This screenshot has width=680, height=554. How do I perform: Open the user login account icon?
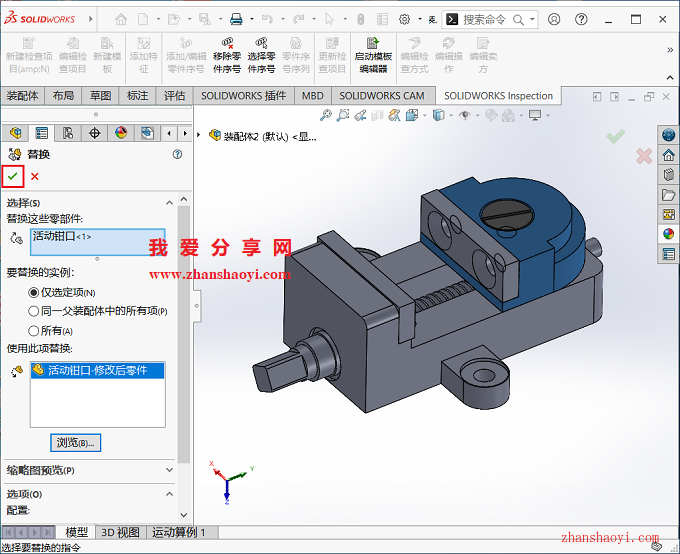(x=554, y=19)
